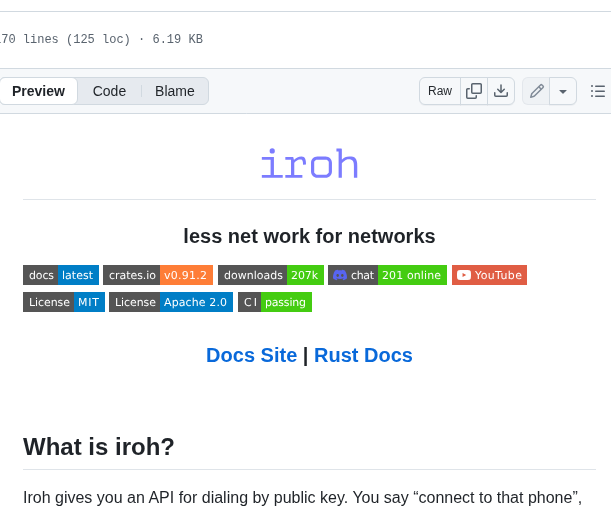Image resolution: width=611 pixels, height=515 pixels.
Task: Open the CI passing badge
Action: [x=275, y=302]
